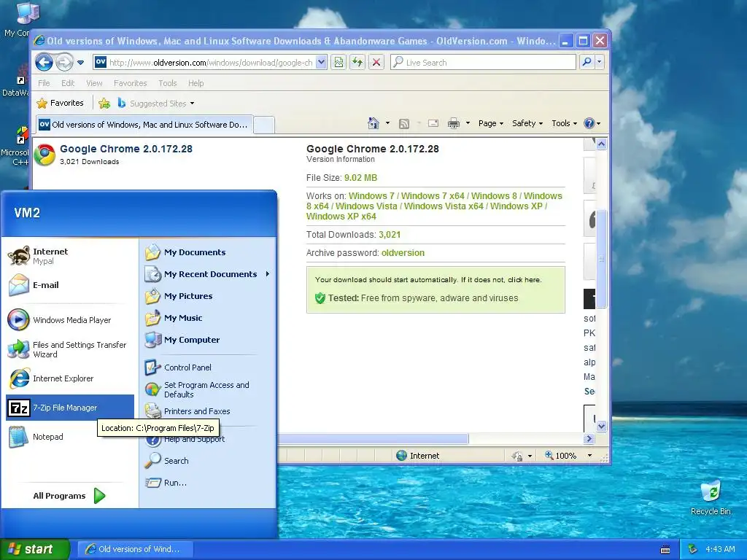This screenshot has height=560, width=747.
Task: Expand the address bar URL dropdown
Action: 321,63
